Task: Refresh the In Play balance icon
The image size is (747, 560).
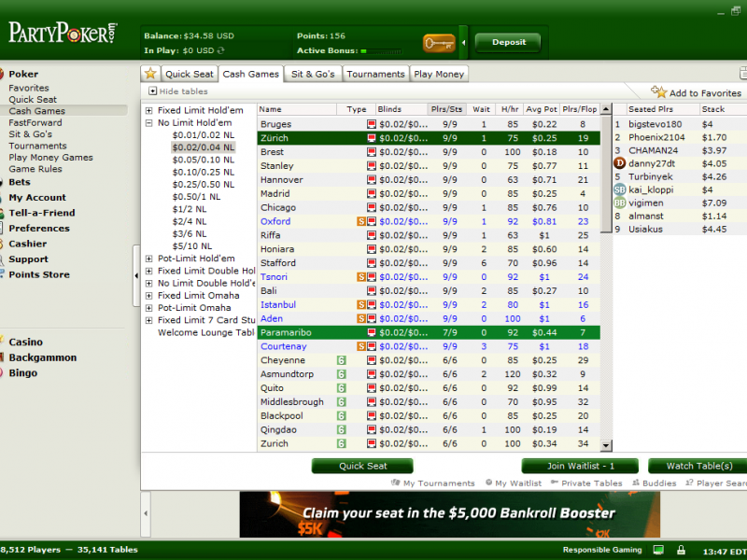Action: [x=221, y=50]
